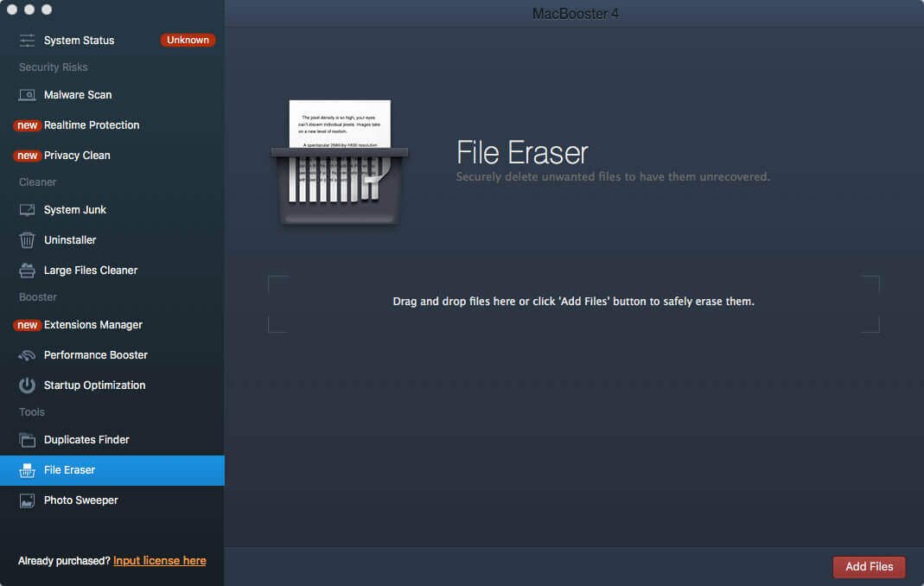924x586 pixels.
Task: Click the red Unknown status badge
Action: (188, 40)
